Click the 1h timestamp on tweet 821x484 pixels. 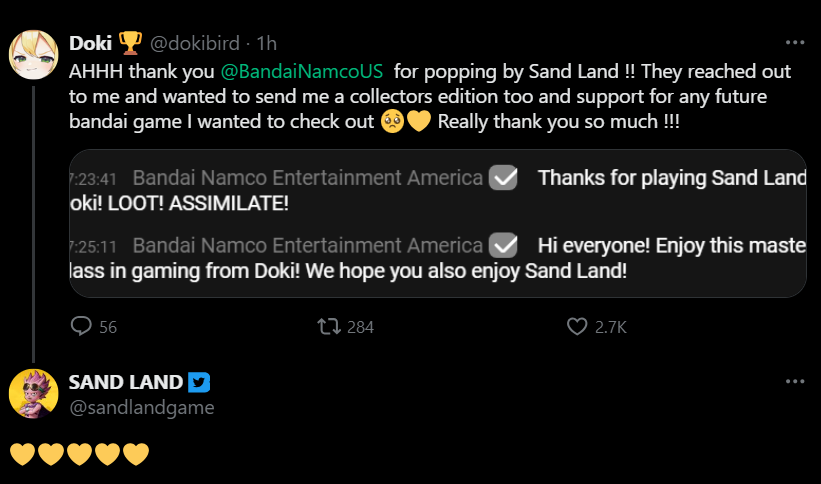click(x=266, y=43)
